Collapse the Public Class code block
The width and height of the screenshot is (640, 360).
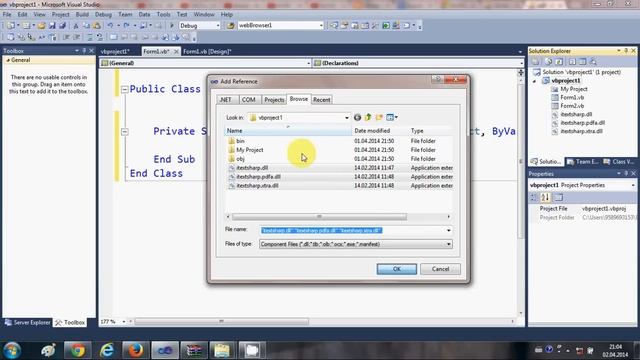coord(124,89)
